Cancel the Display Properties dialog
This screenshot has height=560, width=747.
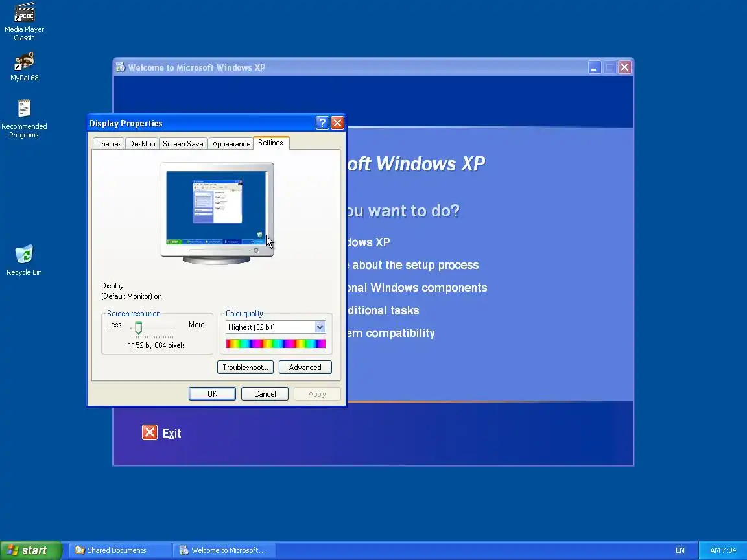click(x=265, y=394)
